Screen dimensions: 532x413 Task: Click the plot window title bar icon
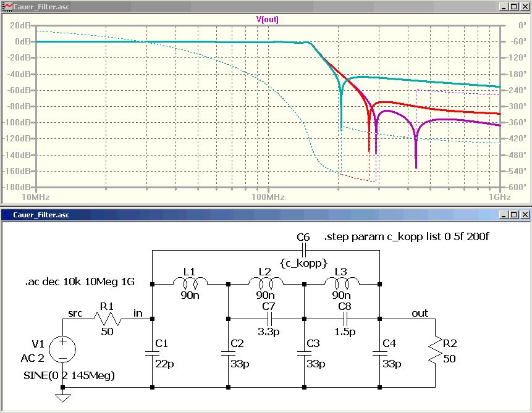[x=7, y=6]
